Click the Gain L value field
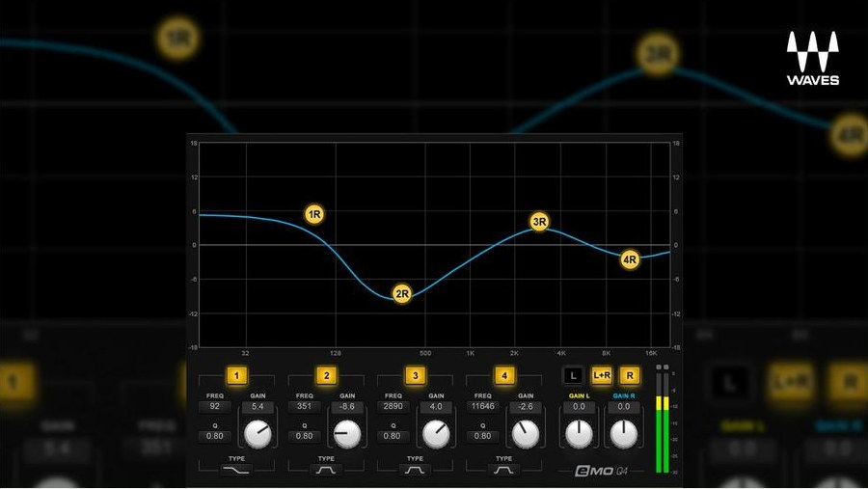The image size is (868, 489). [579, 406]
